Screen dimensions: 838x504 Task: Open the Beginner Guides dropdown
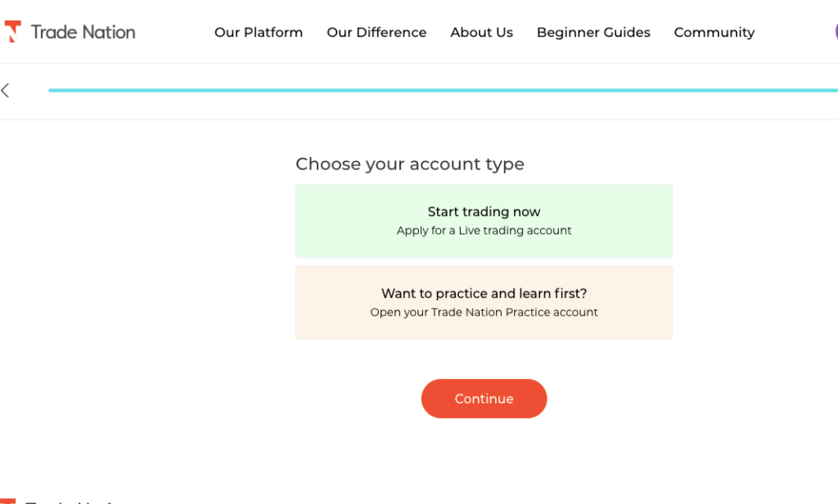tap(593, 33)
